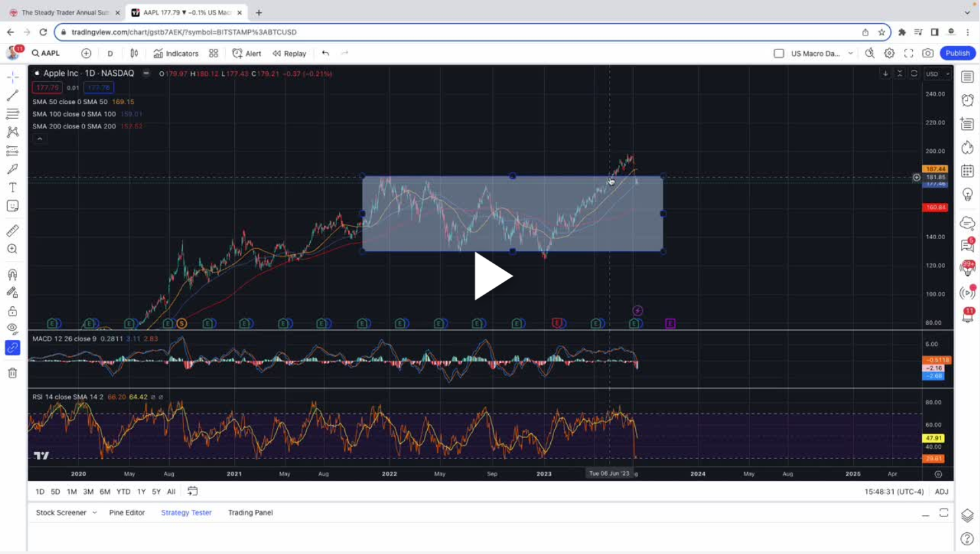Pick the Ruler measure tool
The width and height of the screenshot is (980, 554).
[13, 231]
